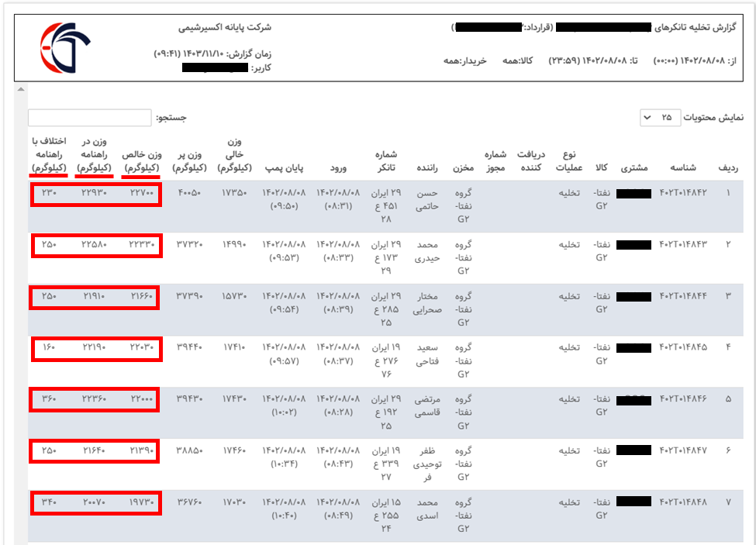The image size is (756, 545).
Task: Sort by ورود entry time header
Action: pyautogui.click(x=339, y=167)
